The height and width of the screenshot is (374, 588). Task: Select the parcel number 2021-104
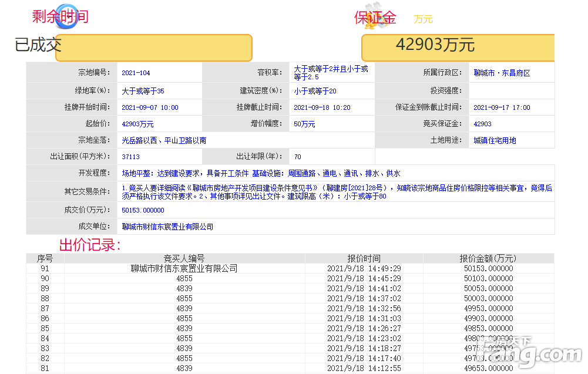coord(136,73)
